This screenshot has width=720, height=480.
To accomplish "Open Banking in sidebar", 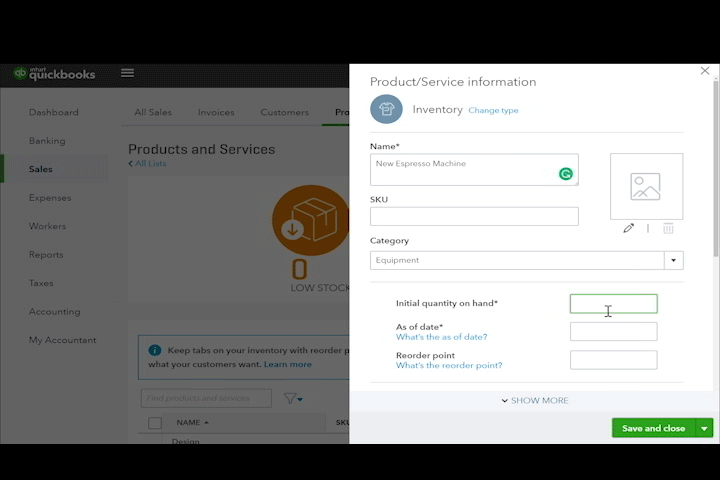I will [x=47, y=141].
